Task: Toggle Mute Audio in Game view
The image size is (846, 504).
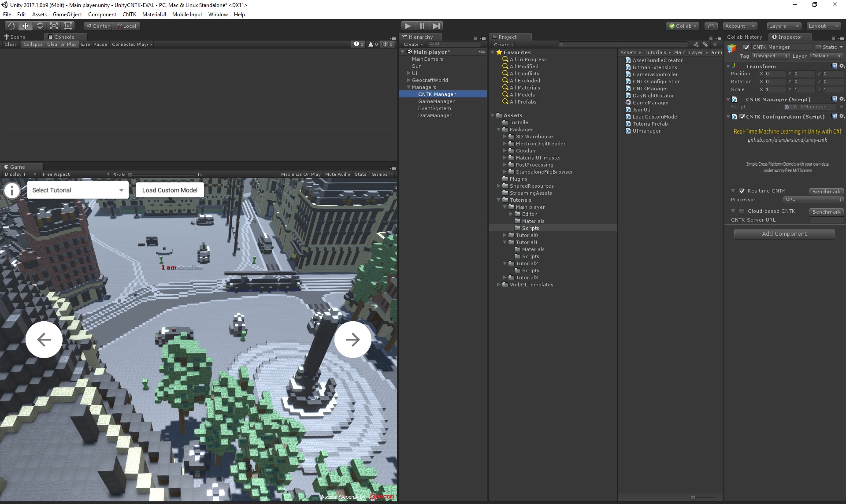Action: 338,174
